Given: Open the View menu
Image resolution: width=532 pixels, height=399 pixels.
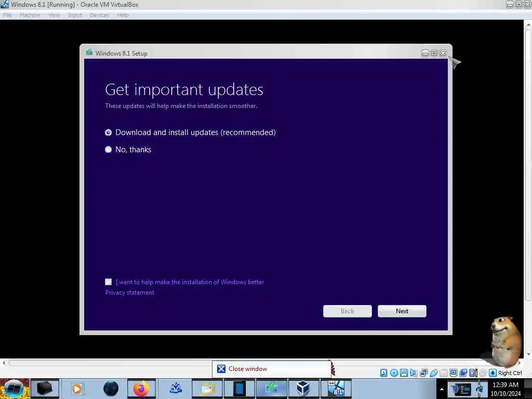Looking at the screenshot, I should (54, 15).
